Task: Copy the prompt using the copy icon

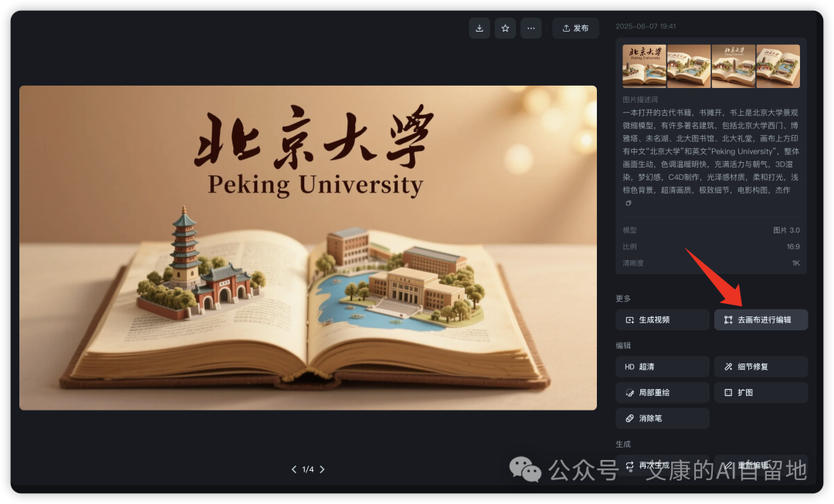Action: coord(628,203)
